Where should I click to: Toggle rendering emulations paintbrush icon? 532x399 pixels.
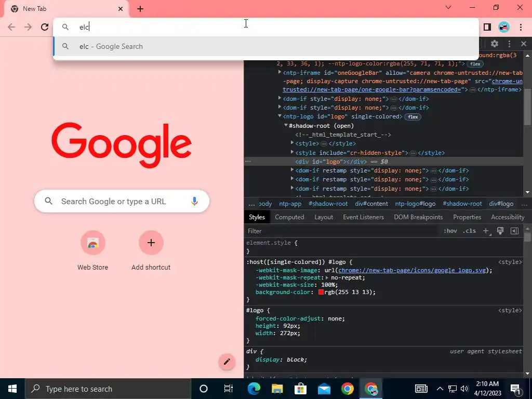[x=500, y=231]
